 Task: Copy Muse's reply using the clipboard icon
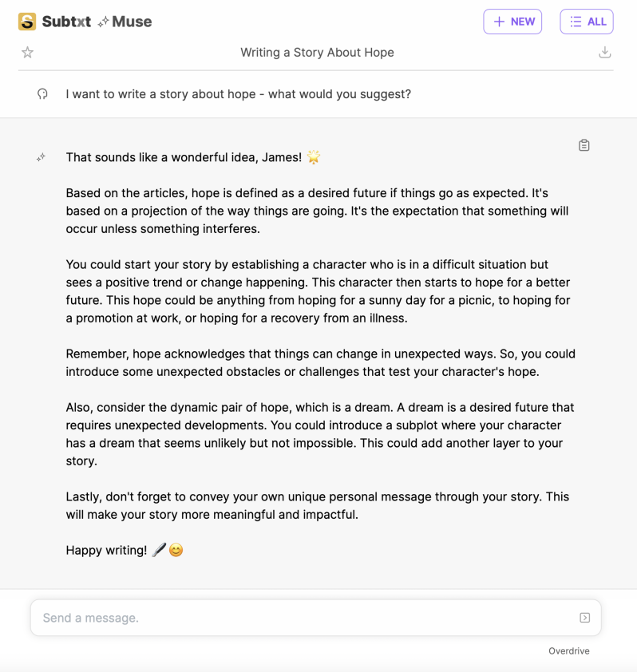(x=584, y=144)
